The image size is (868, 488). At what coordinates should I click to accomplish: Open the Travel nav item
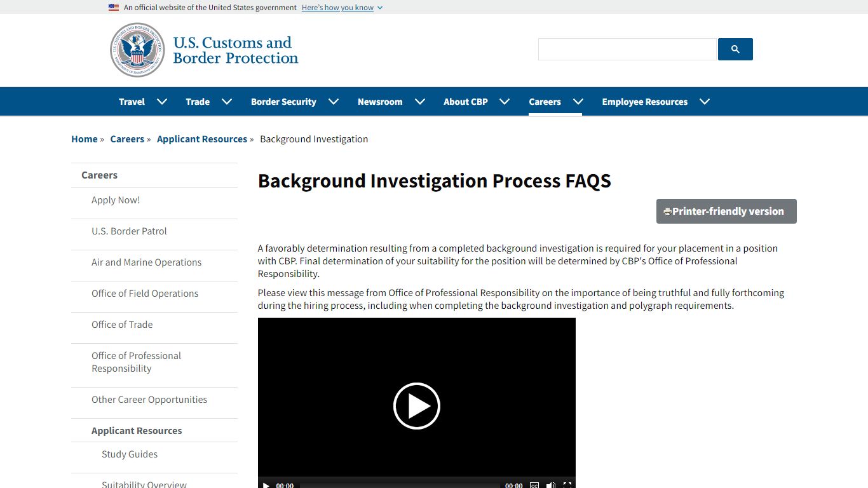(x=132, y=102)
